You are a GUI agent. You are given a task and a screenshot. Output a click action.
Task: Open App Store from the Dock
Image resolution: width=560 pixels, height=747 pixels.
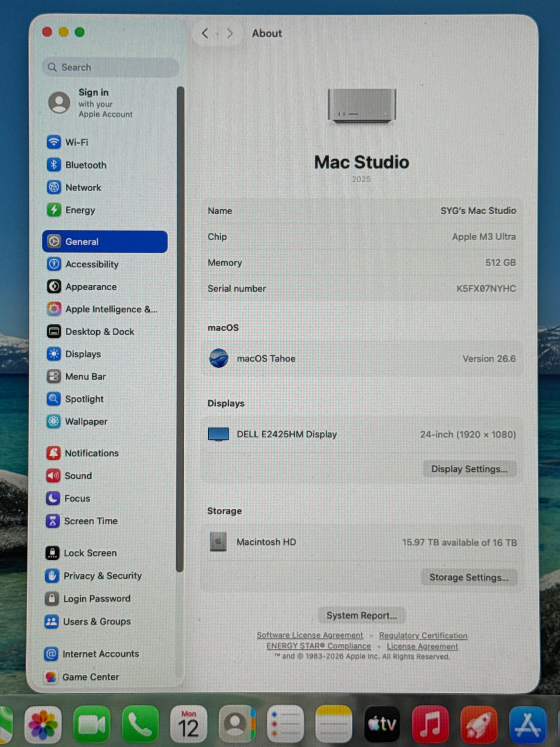point(527,725)
